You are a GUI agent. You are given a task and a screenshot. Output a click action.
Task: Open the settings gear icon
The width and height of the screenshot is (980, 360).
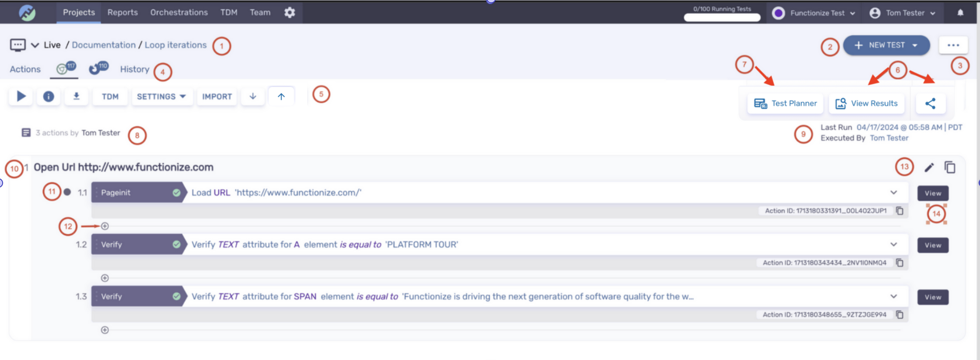coord(290,13)
